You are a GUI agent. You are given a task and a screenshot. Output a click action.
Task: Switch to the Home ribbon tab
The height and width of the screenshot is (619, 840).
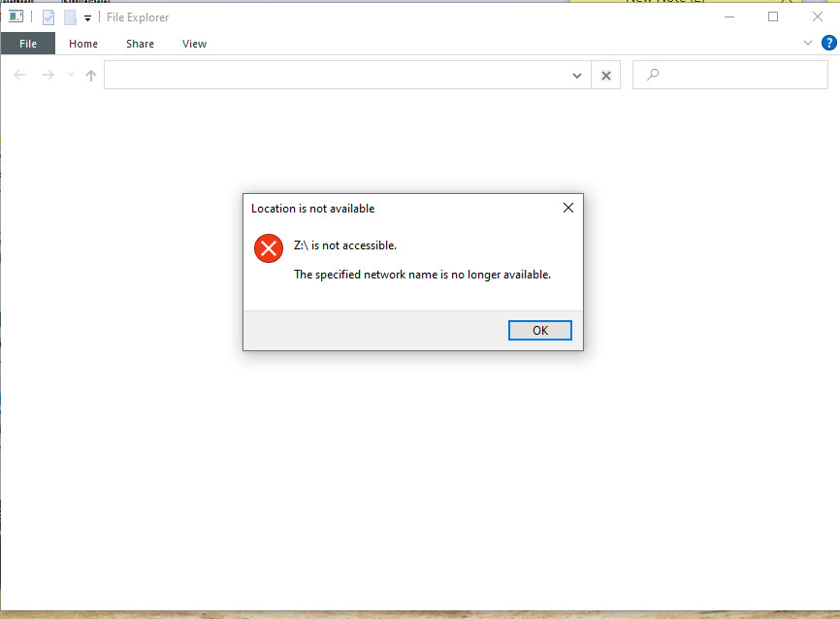(83, 44)
